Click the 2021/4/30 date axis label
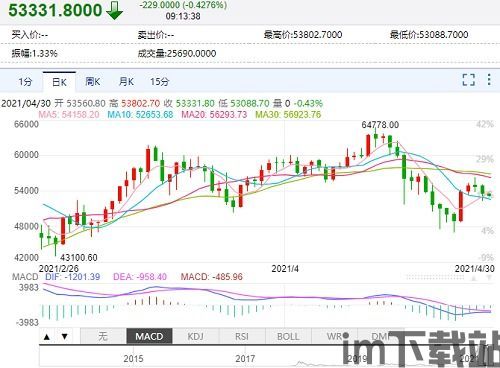The height and width of the screenshot is (368, 500). 475,269
